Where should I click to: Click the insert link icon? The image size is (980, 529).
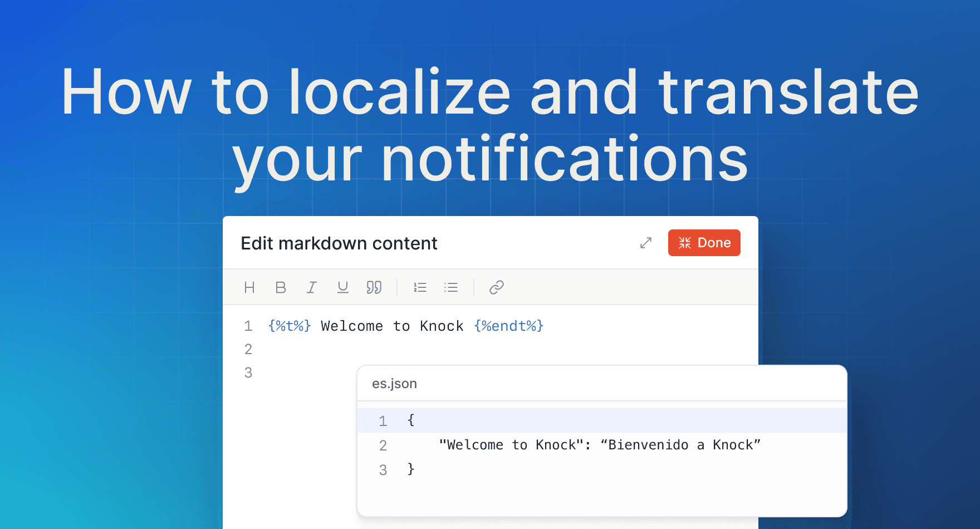tap(497, 287)
